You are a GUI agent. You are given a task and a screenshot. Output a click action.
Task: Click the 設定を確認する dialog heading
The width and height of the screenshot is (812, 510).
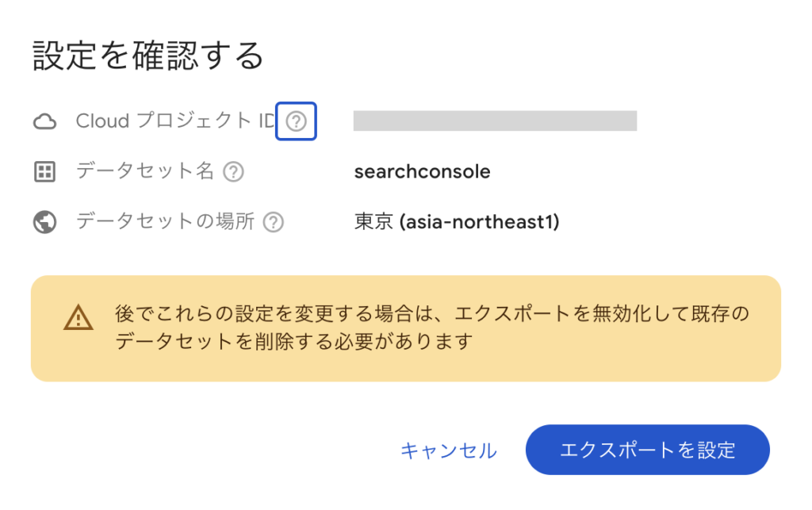click(148, 56)
